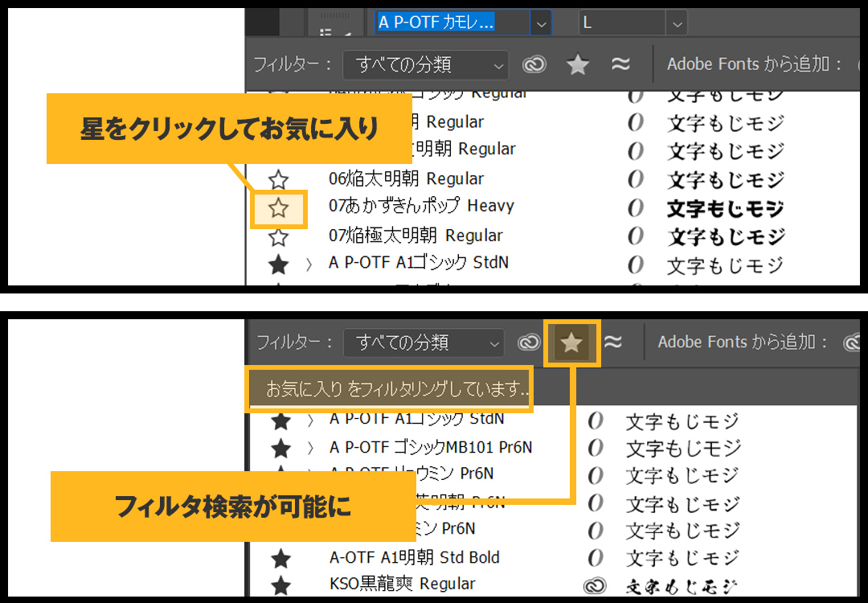Select the A-OTF A1明朝 Std Bold font entry
868x603 pixels.
click(415, 557)
